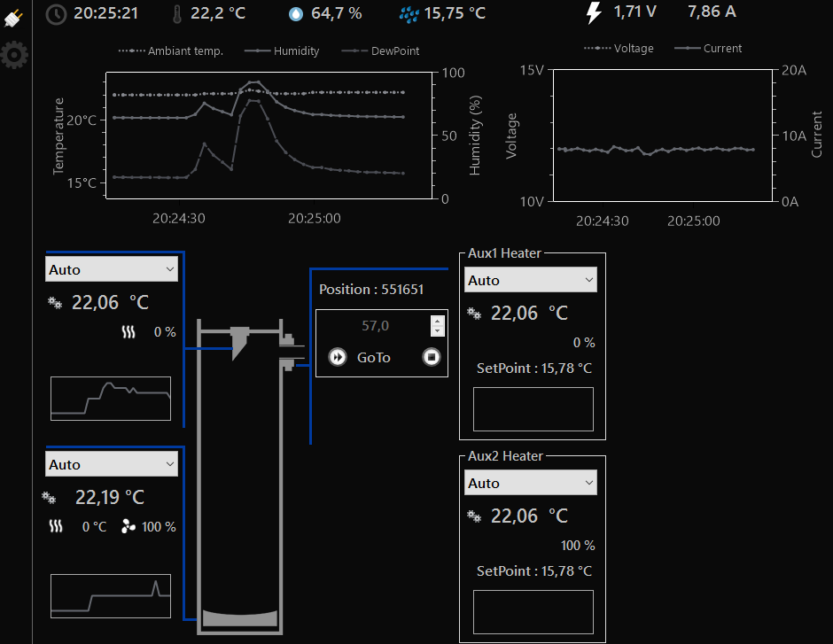Click the 64,7 % humidity reading

336,13
